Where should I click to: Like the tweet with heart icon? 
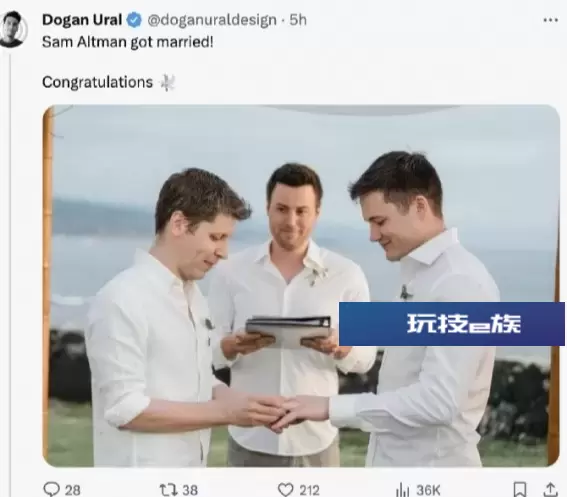285,490
